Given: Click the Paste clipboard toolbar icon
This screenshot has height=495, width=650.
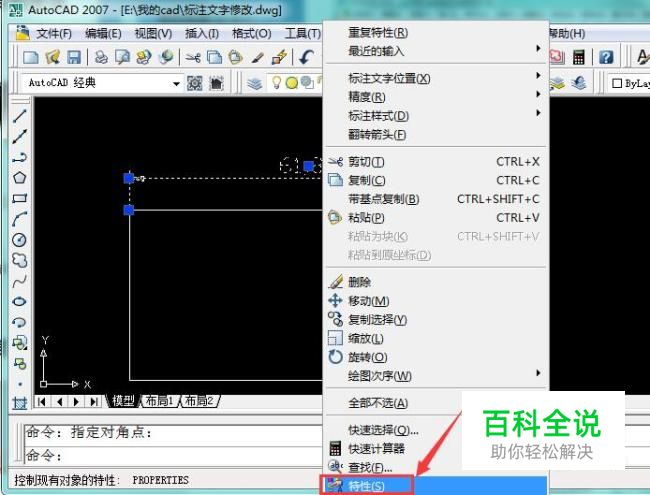Looking at the screenshot, I should [x=235, y=57].
